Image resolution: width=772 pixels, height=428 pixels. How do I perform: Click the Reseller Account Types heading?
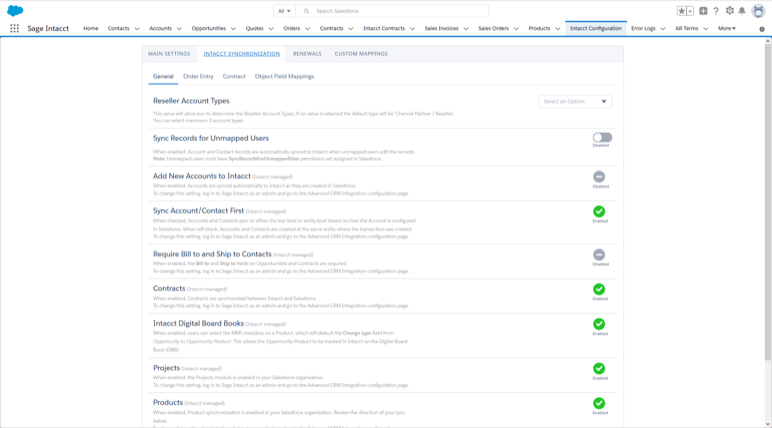click(x=191, y=101)
